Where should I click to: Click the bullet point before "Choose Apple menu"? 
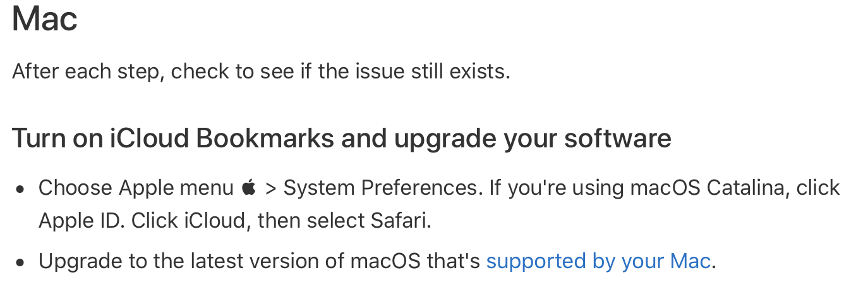[x=21, y=189]
